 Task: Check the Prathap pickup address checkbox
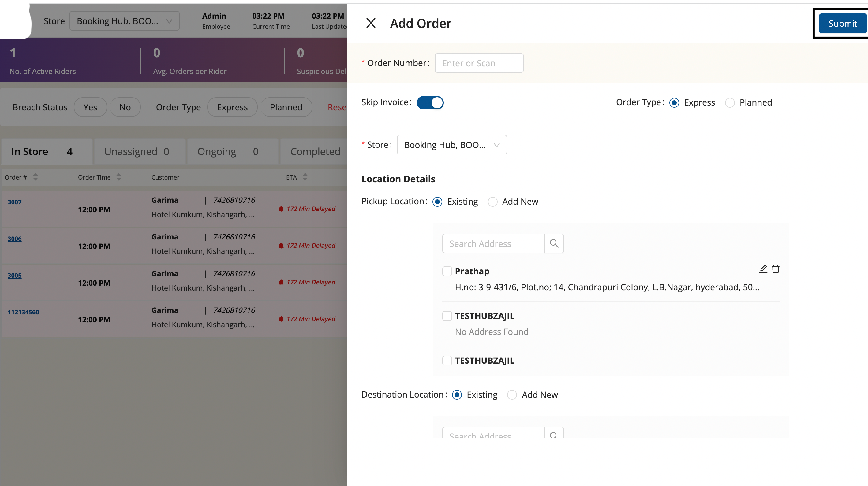pos(447,271)
